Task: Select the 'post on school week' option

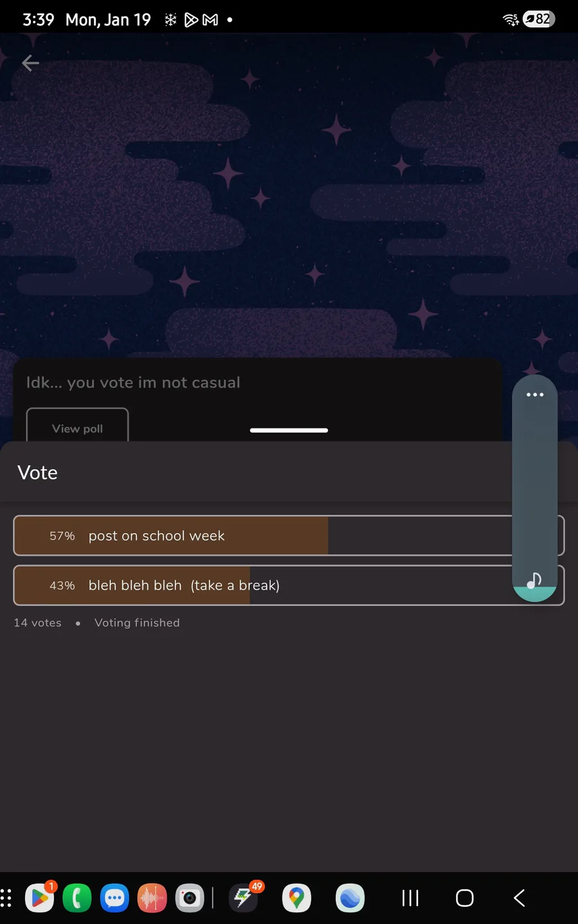Action: coord(257,536)
